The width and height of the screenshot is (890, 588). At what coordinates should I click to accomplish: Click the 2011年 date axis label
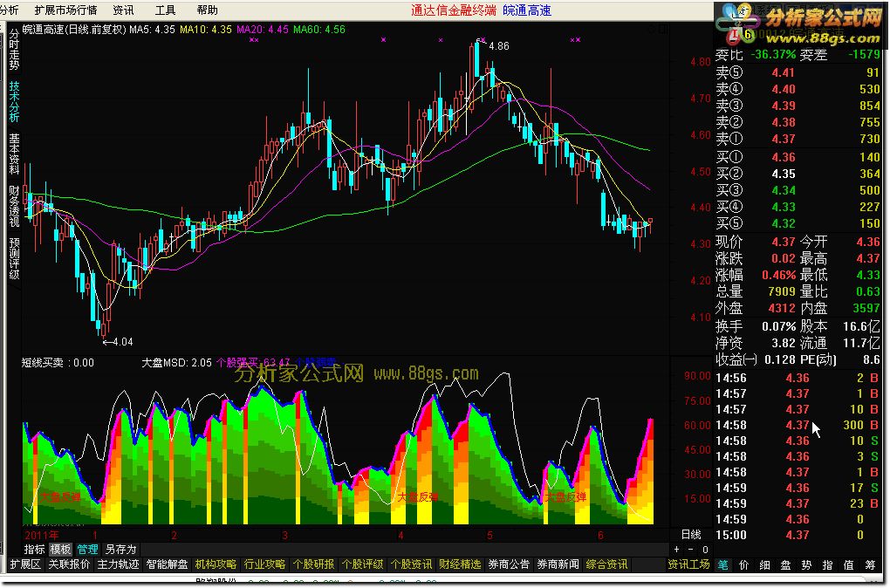(x=41, y=535)
